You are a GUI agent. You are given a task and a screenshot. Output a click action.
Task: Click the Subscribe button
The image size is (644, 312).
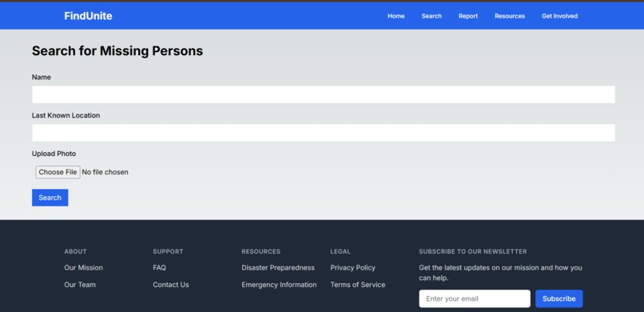click(559, 299)
